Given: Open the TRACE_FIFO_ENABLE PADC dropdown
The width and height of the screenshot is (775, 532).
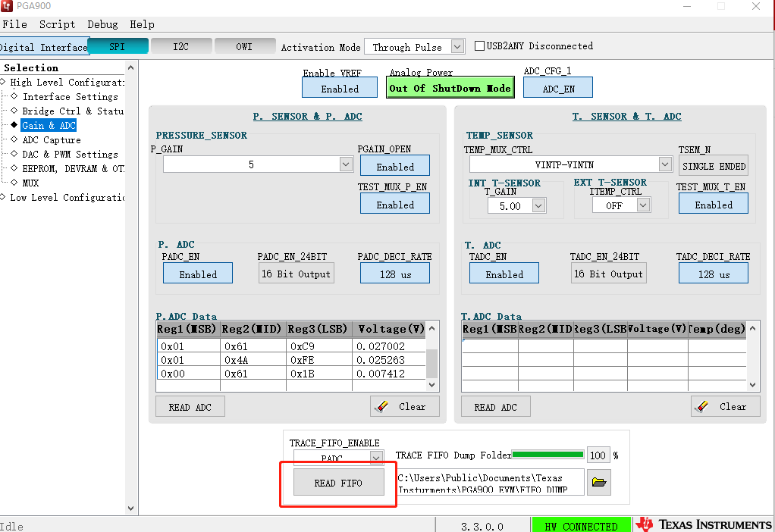Looking at the screenshot, I should pyautogui.click(x=376, y=458).
